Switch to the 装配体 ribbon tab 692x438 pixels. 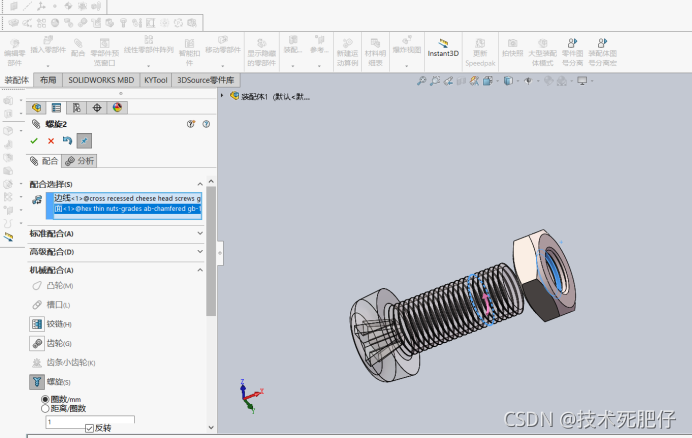click(16, 80)
